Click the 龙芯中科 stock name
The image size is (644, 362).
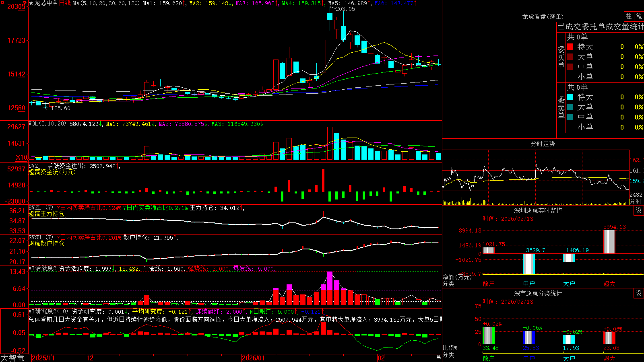(46, 3)
